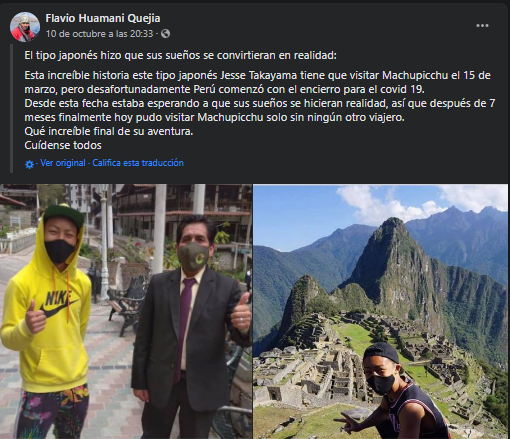Click the Nike logo on the yellow hoodie
Viewport: 510px width, 439px height.
pyautogui.click(x=58, y=303)
